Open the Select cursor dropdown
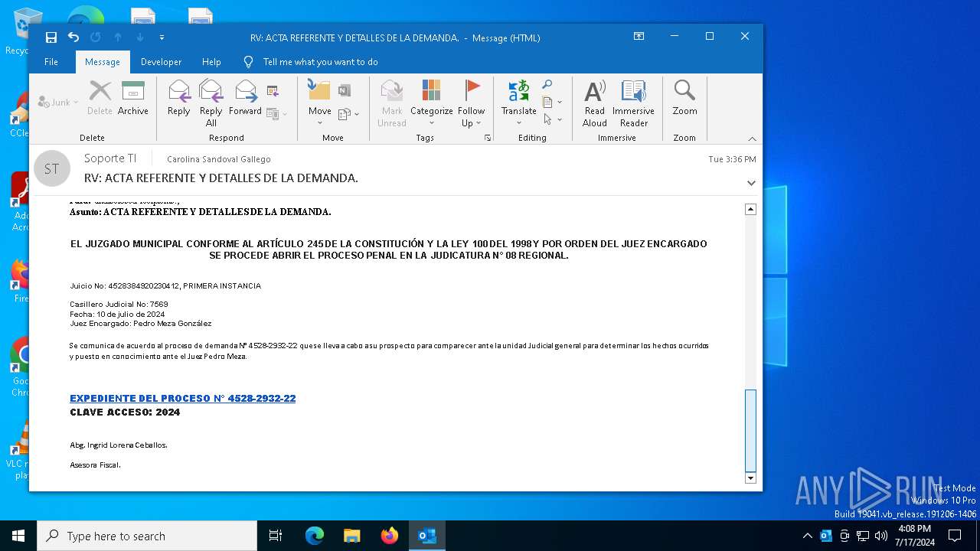Viewport: 980px width, 551px height. (x=552, y=119)
